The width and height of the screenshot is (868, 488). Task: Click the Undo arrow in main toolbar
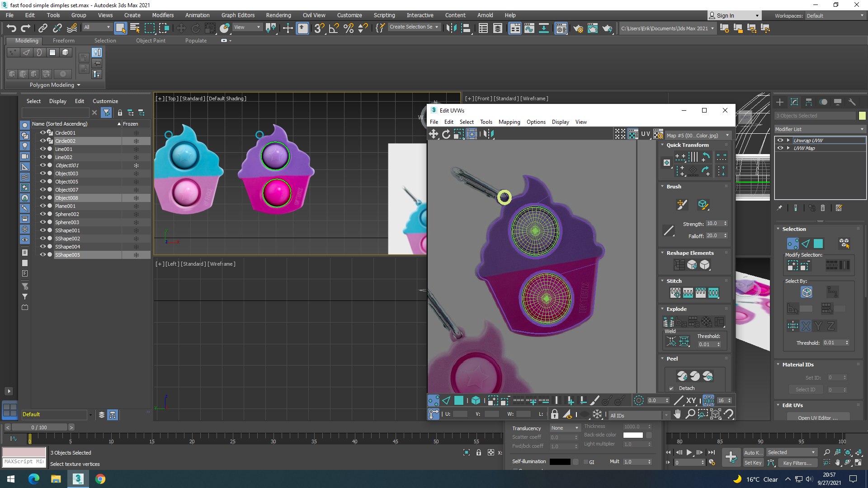click(x=11, y=28)
